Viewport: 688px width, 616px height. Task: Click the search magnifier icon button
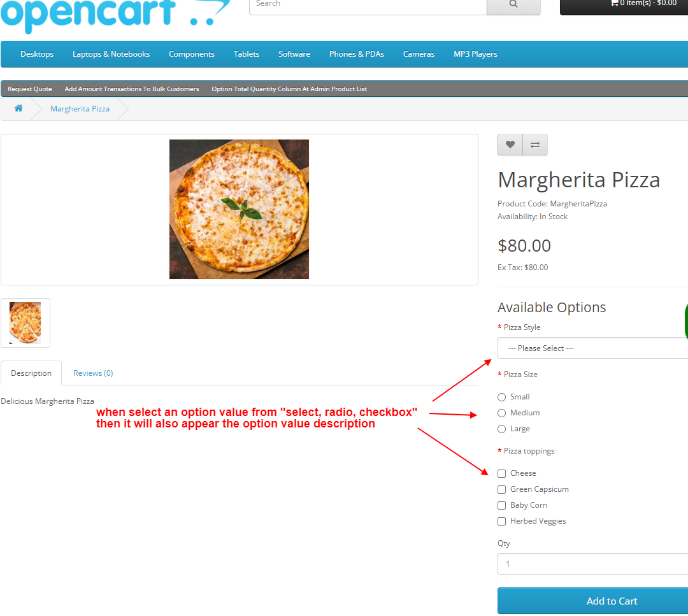pyautogui.click(x=513, y=5)
